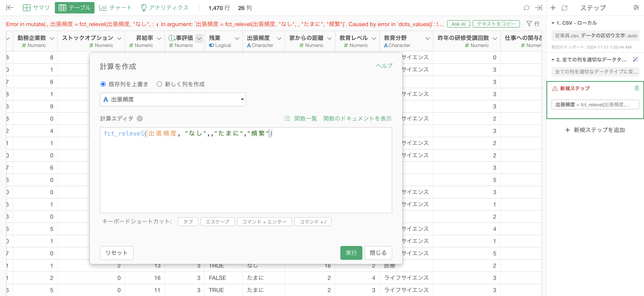
Task: Open 昨年の研修受講回数 column menu
Action: [x=495, y=39]
